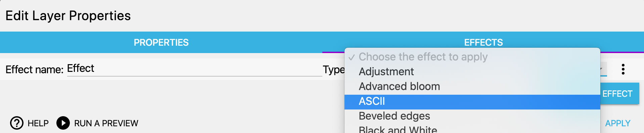The height and width of the screenshot is (133, 644).
Task: Click the checkmark beside the placeholder effect option
Action: click(x=352, y=57)
